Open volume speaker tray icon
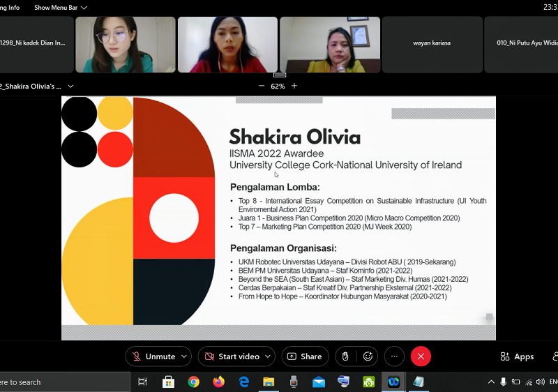 click(540, 382)
